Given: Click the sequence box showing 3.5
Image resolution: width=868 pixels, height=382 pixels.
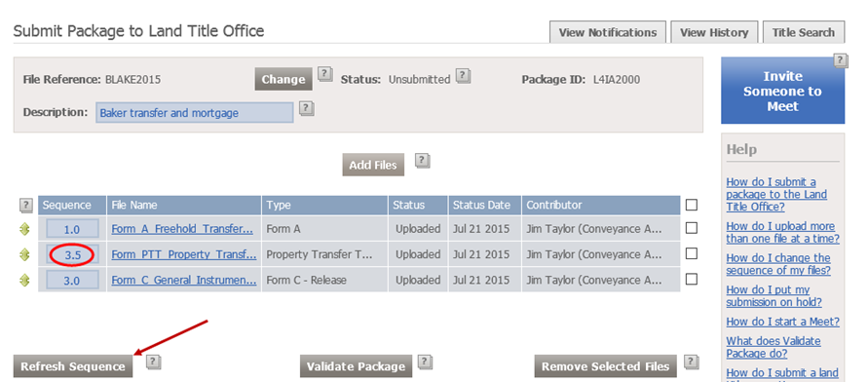Looking at the screenshot, I should click(72, 254).
